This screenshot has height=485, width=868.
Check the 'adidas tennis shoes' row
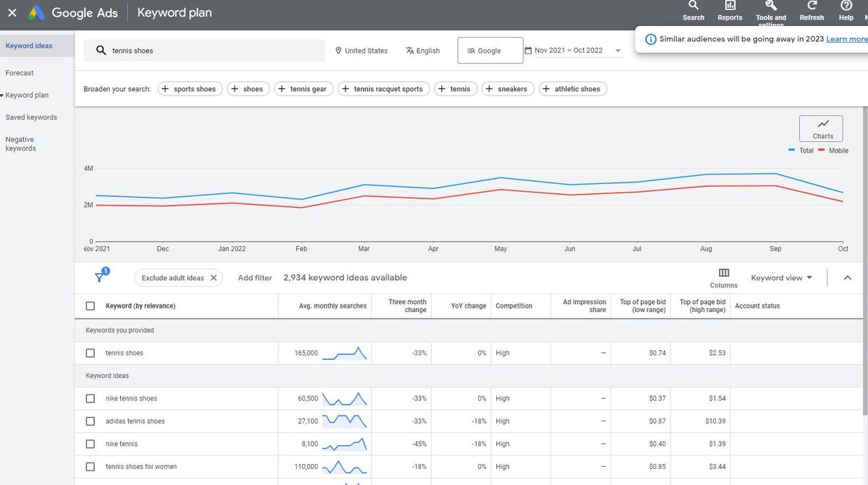click(90, 421)
